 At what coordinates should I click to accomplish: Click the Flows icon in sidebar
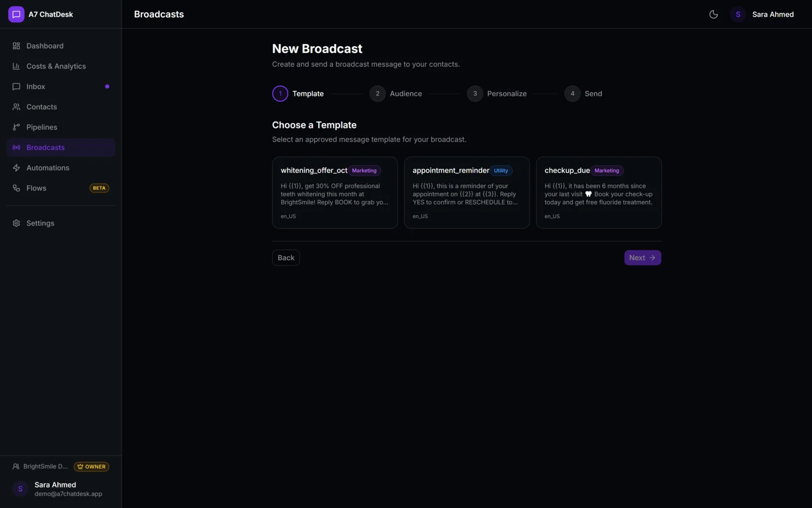[x=16, y=188]
